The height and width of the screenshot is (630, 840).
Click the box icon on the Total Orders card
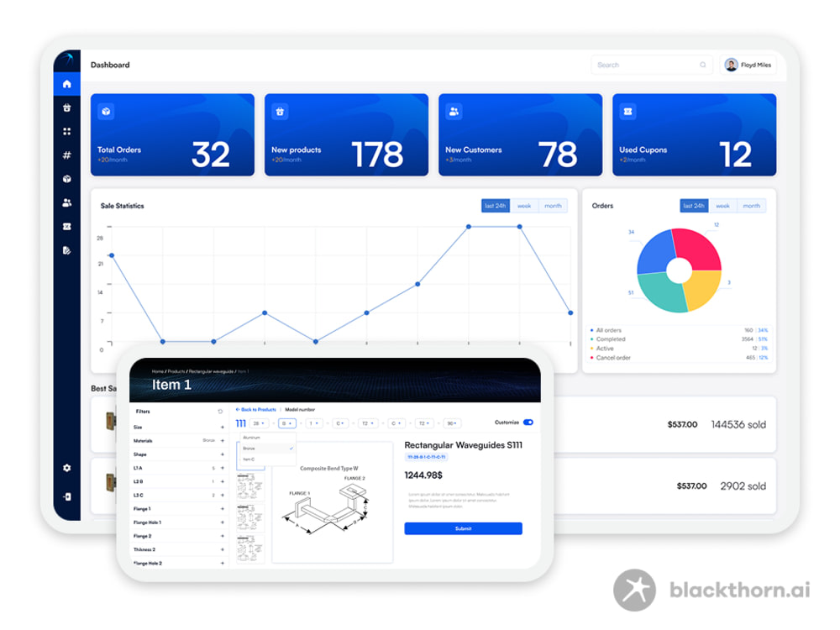tap(106, 112)
